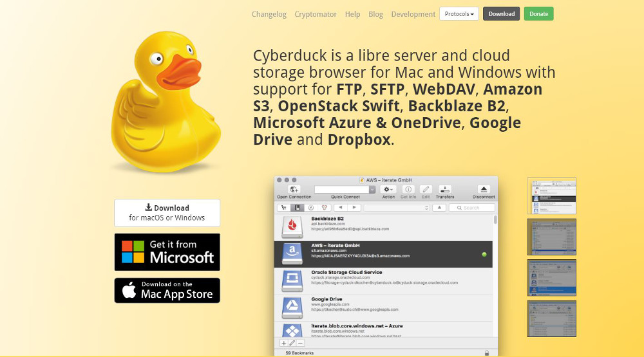Select the Oracle Storage Cloud drive icon

(x=292, y=280)
